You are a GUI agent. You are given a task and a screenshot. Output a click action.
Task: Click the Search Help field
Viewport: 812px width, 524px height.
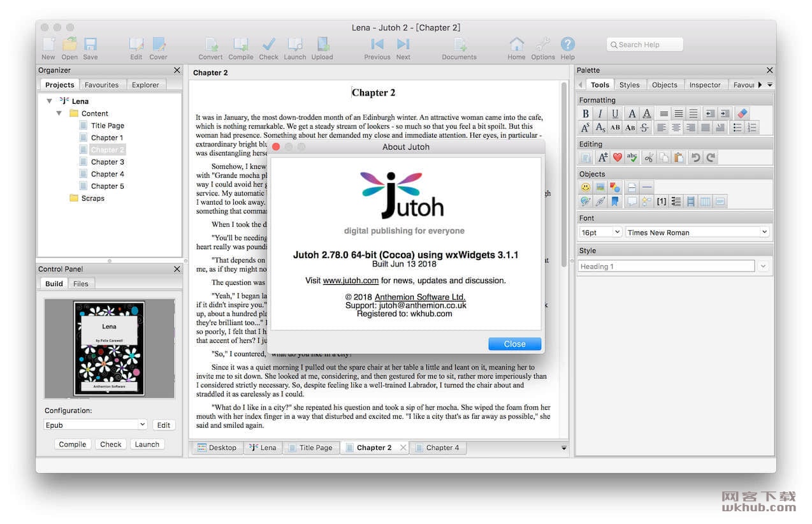(x=644, y=45)
